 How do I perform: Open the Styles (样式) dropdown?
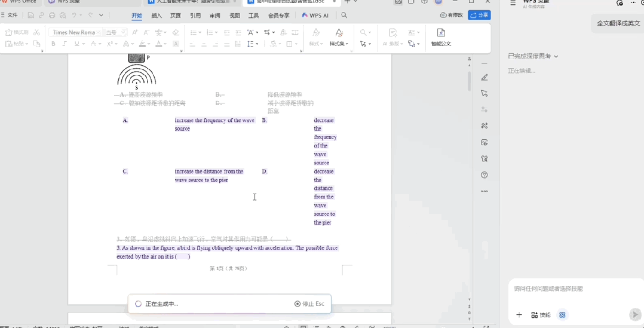(x=316, y=44)
